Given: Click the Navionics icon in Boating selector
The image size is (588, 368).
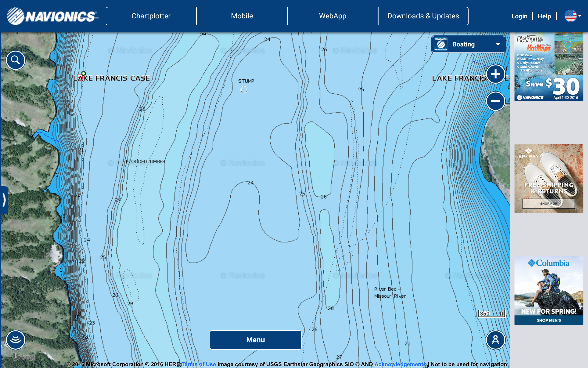Looking at the screenshot, I should coord(441,44).
